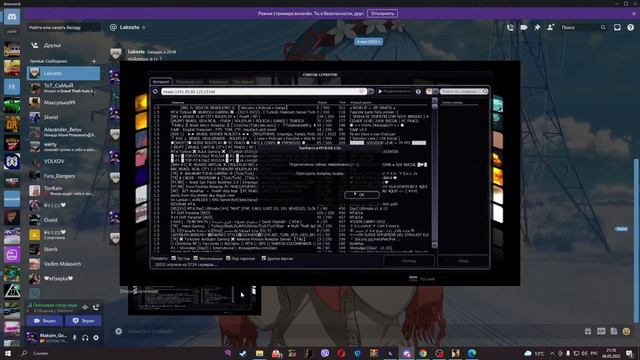
Task: Switch to the third server browser tab
Action: (218, 82)
